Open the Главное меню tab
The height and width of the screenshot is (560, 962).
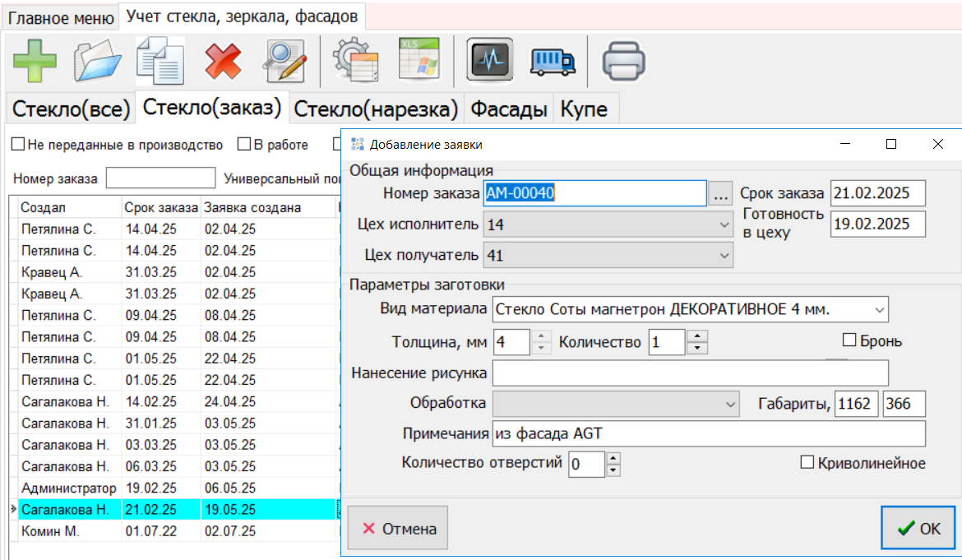pos(61,17)
